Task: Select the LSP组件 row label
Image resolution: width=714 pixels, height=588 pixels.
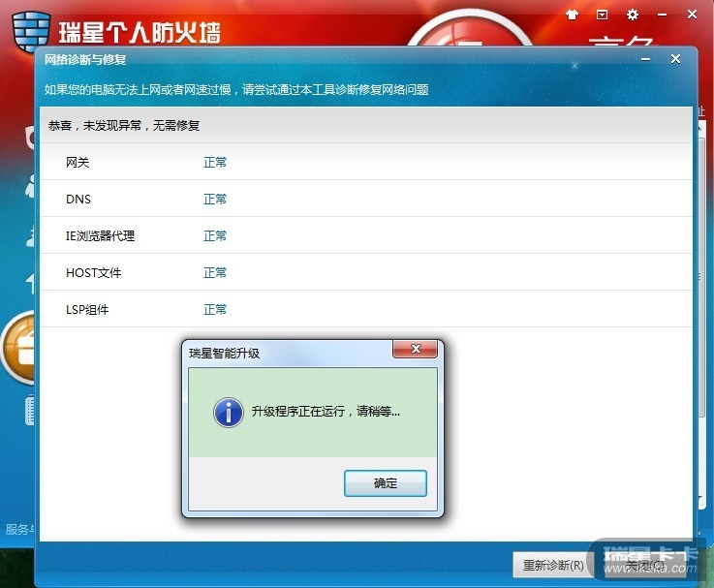Action: 87,310
